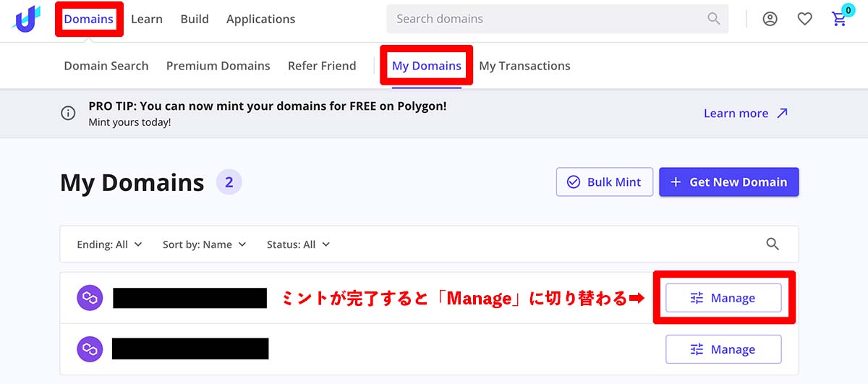Open the Domains top menu
This screenshot has height=384, width=868.
pos(88,19)
